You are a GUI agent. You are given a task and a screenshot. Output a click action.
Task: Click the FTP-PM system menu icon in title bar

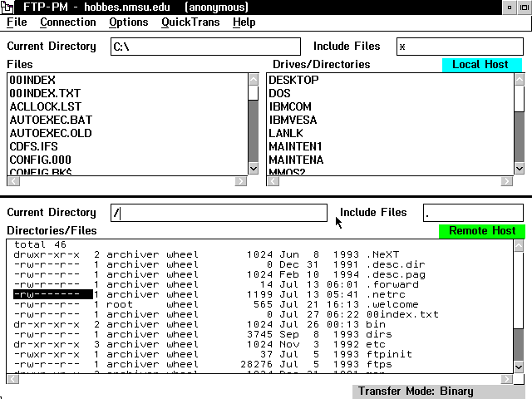tap(7, 7)
